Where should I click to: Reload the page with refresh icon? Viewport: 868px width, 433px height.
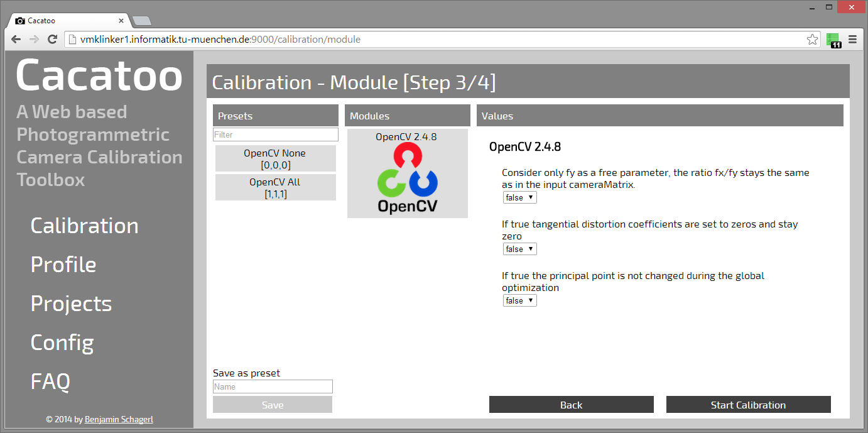pyautogui.click(x=53, y=39)
